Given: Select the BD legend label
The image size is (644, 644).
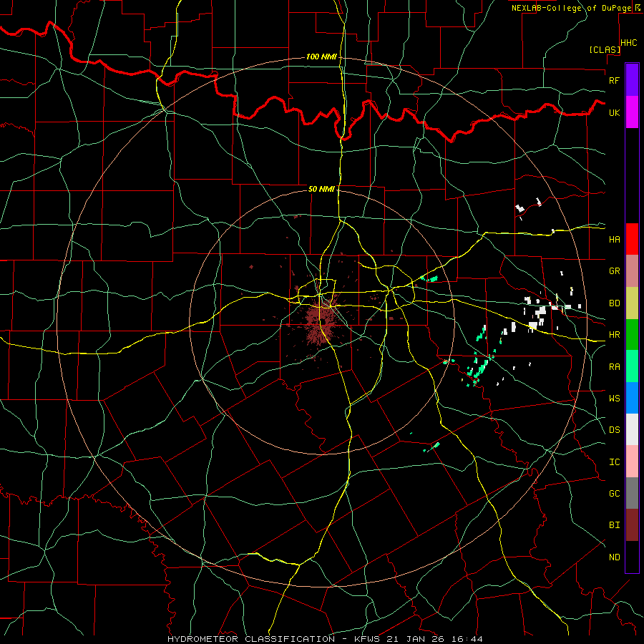Looking at the screenshot, I should 614,303.
